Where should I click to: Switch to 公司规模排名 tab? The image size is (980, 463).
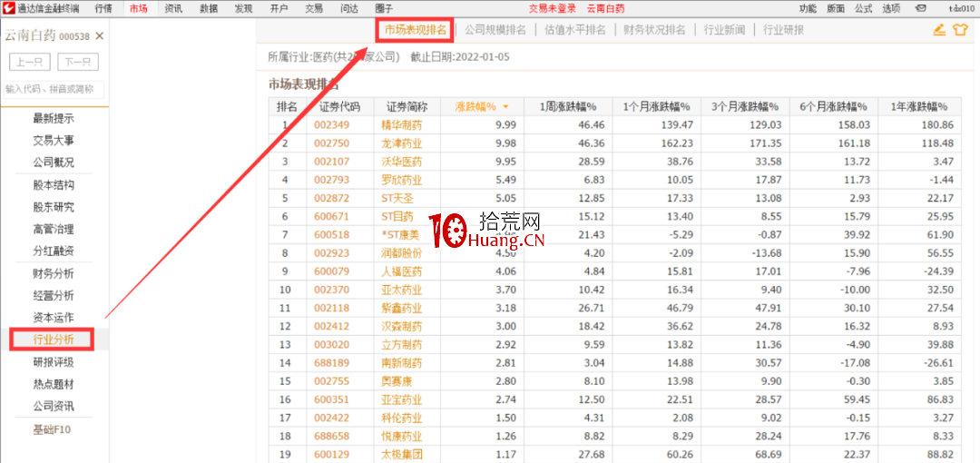click(x=495, y=29)
